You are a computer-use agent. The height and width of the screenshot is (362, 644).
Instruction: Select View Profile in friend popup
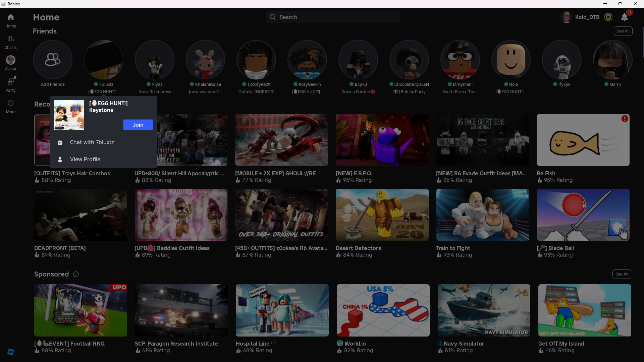(104, 160)
